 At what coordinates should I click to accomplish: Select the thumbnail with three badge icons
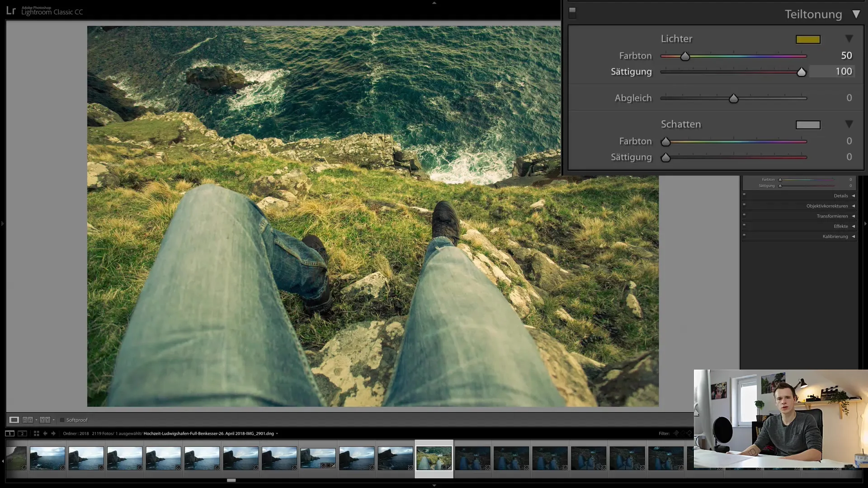(x=318, y=458)
